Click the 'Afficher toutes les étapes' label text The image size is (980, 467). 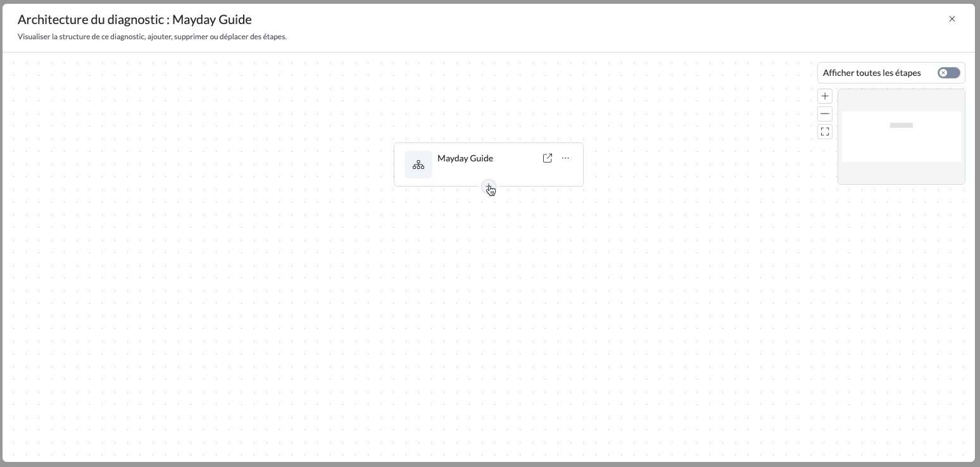pyautogui.click(x=872, y=73)
